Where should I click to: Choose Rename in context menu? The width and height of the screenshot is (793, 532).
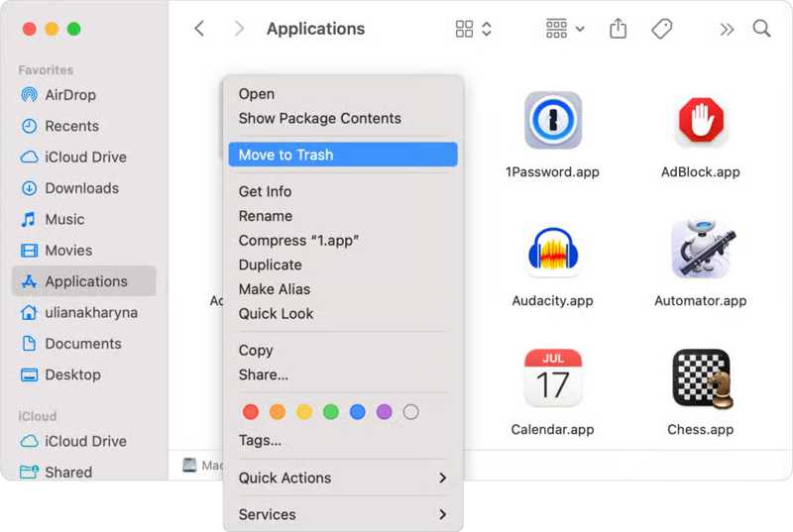(343, 216)
